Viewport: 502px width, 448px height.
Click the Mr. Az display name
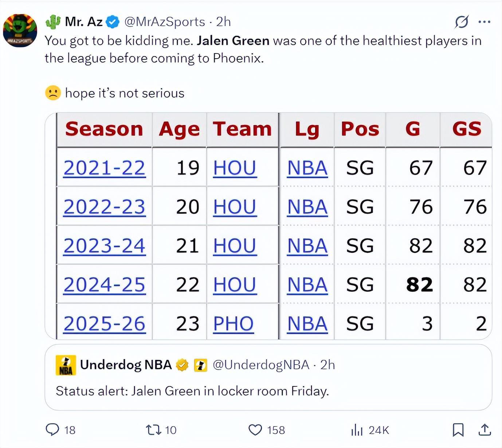(x=84, y=22)
